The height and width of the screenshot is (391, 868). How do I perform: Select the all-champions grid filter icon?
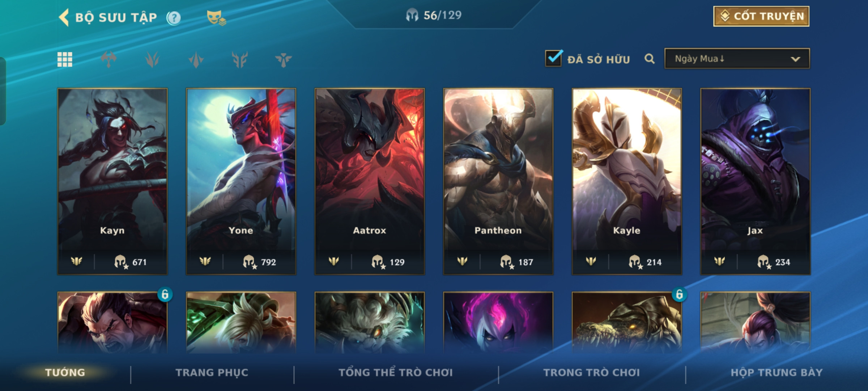(65, 59)
